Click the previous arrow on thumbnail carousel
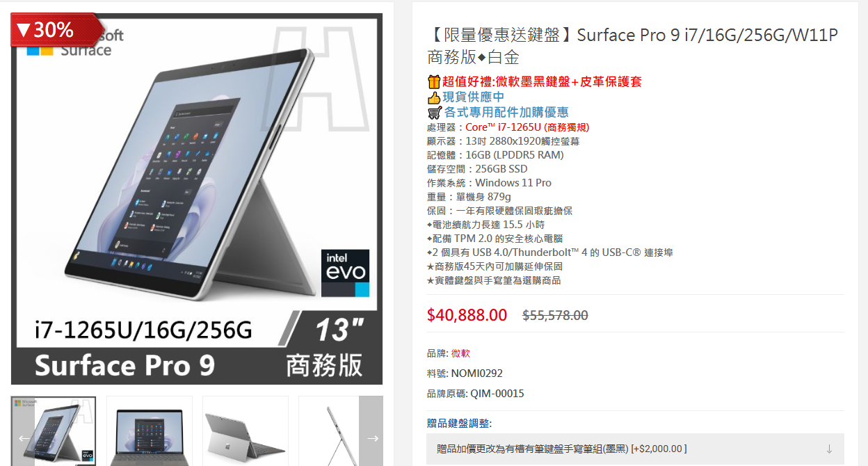This screenshot has width=868, height=466. pos(23,438)
